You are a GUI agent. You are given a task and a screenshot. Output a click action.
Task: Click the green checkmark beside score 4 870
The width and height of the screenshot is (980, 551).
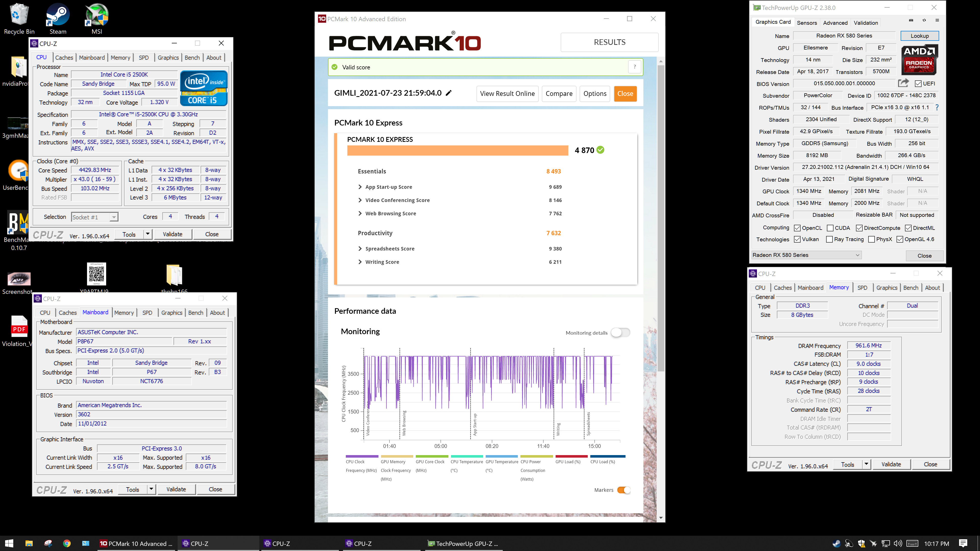[600, 150]
